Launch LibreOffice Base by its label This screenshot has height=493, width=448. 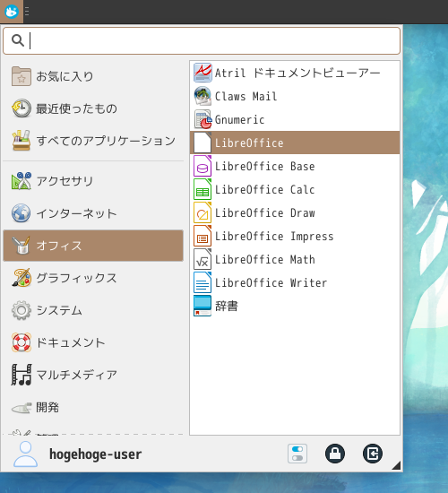click(x=264, y=167)
